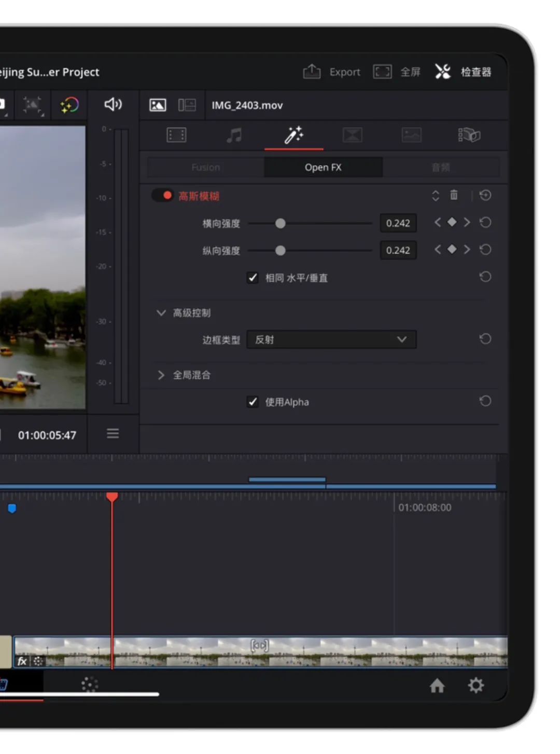Viewport: 560px width, 754px height.
Task: Mute audio with the speaker icon
Action: (x=113, y=104)
